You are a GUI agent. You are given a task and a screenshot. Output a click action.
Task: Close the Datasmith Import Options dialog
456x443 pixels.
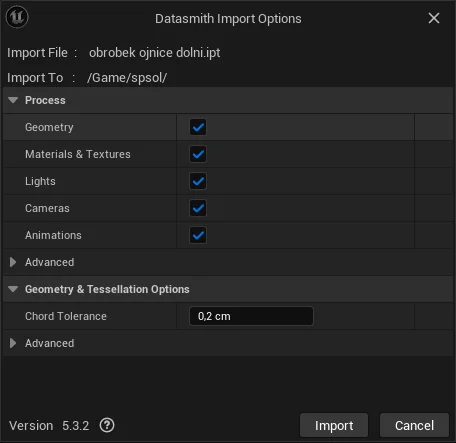pos(434,18)
